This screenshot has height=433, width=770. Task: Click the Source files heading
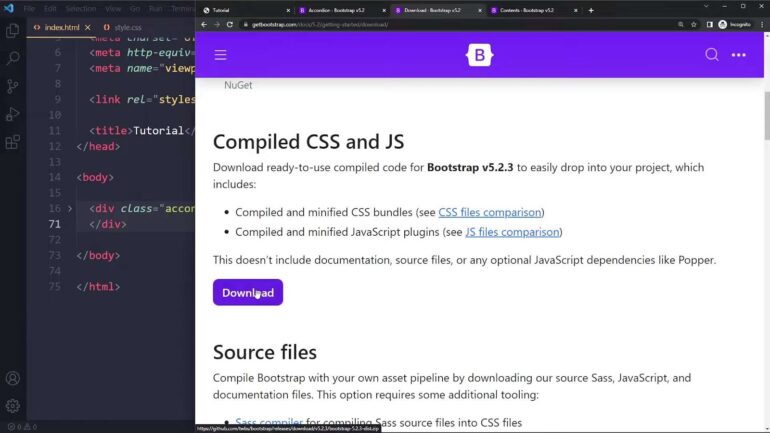265,352
